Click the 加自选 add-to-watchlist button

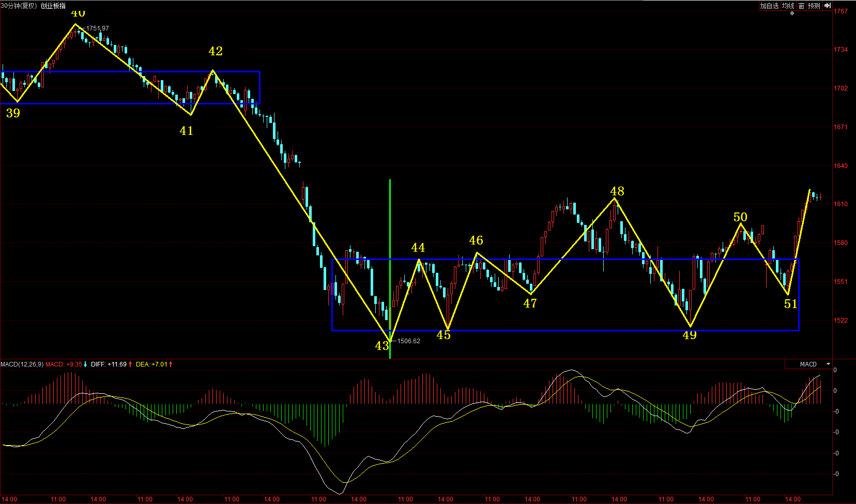click(769, 6)
